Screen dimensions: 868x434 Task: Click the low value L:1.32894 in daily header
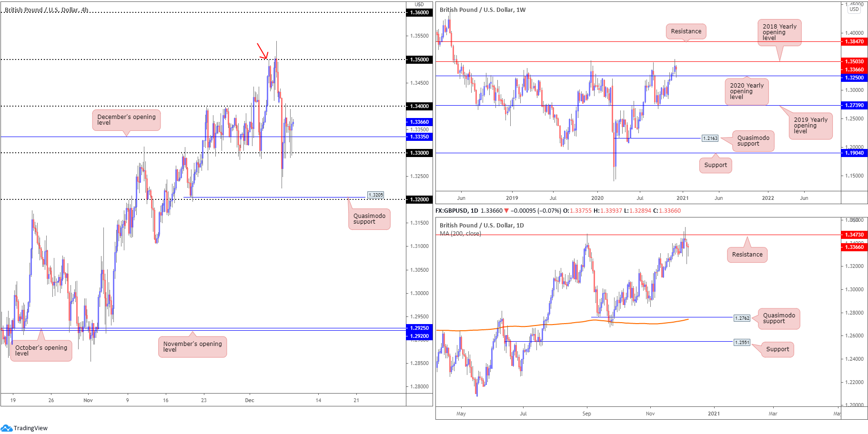click(637, 210)
